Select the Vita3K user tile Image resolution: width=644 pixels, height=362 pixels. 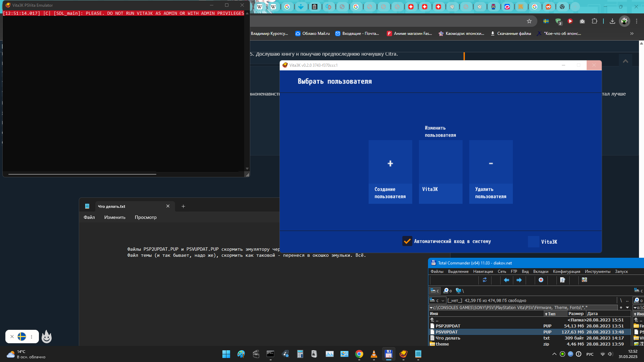(x=440, y=172)
